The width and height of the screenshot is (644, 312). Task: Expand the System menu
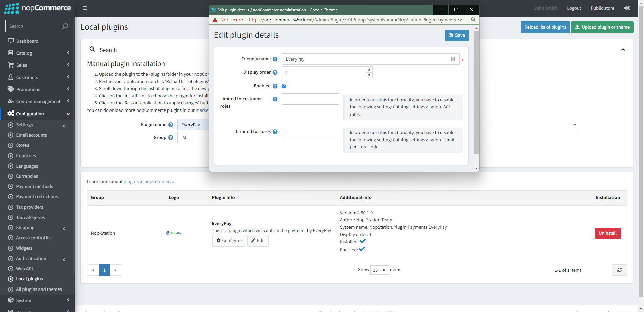[x=38, y=300]
